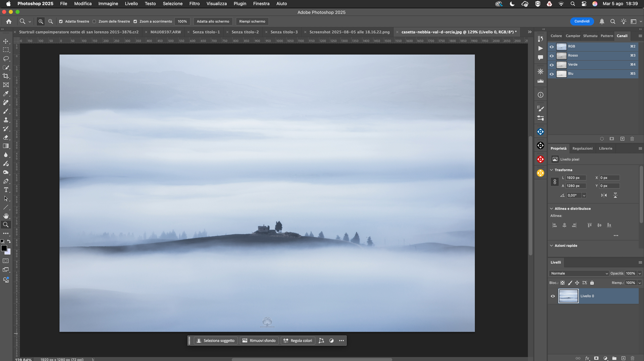The image size is (644, 361).
Task: Click Seleziona soggetto button
Action: (216, 341)
